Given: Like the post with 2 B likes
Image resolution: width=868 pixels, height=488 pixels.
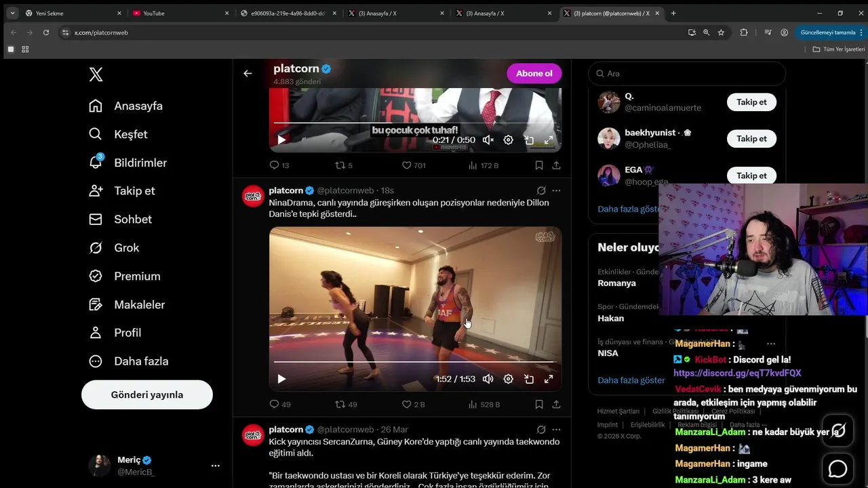Looking at the screenshot, I should (x=413, y=405).
